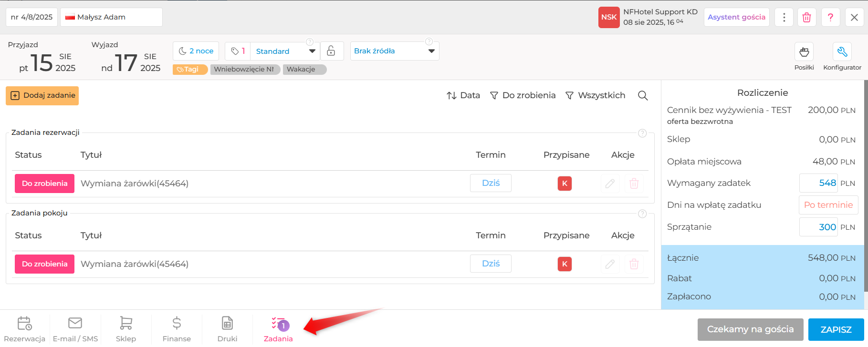The height and width of the screenshot is (347, 868).
Task: Click the red trash icon in header
Action: [x=807, y=17]
